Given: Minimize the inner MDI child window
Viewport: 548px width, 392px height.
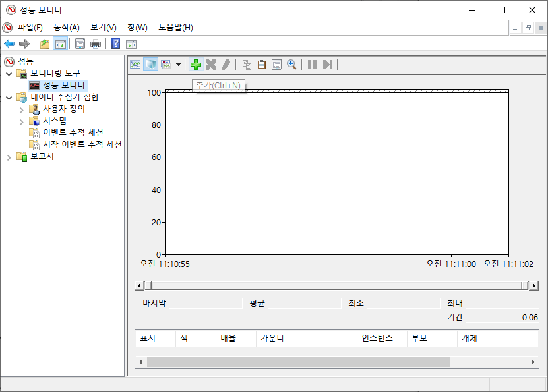Looking at the screenshot, I should pos(515,28).
